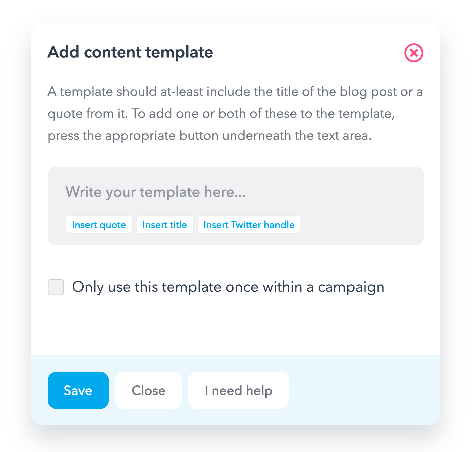Tick the square box beside campaign option

click(56, 287)
